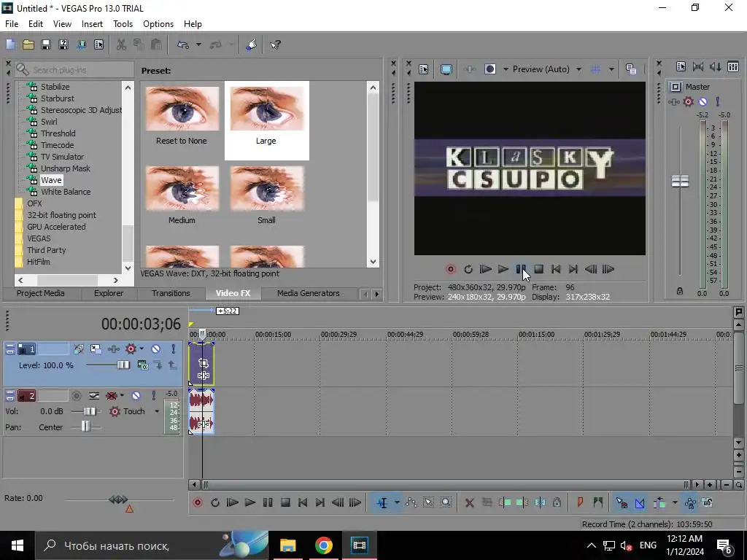Open Normal Edit Tool dropdown arrow
Viewport: 747px width, 560px height.
[x=397, y=503]
